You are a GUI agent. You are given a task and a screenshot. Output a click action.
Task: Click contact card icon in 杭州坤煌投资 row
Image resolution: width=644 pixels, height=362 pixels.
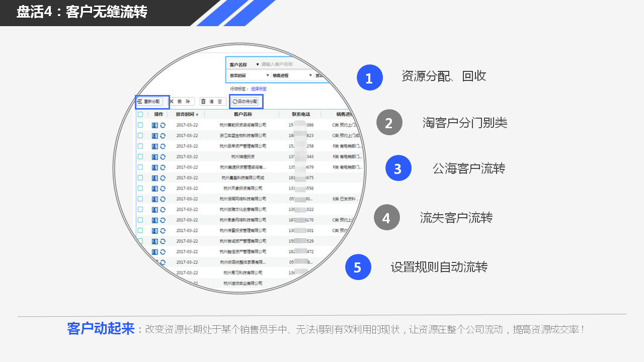[155, 156]
